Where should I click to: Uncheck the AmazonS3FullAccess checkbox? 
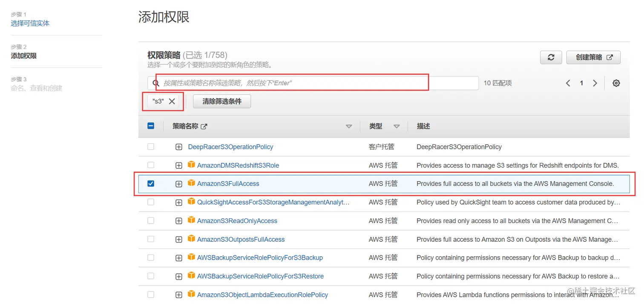(151, 184)
